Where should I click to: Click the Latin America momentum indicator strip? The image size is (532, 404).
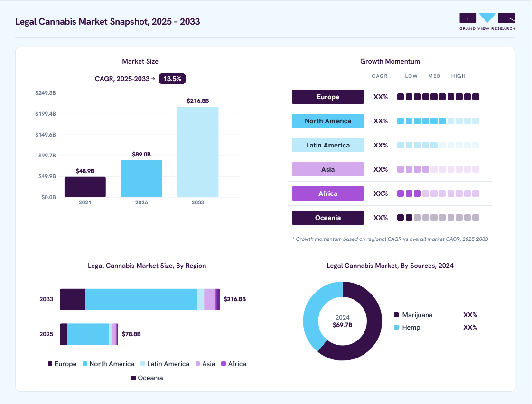click(x=438, y=145)
